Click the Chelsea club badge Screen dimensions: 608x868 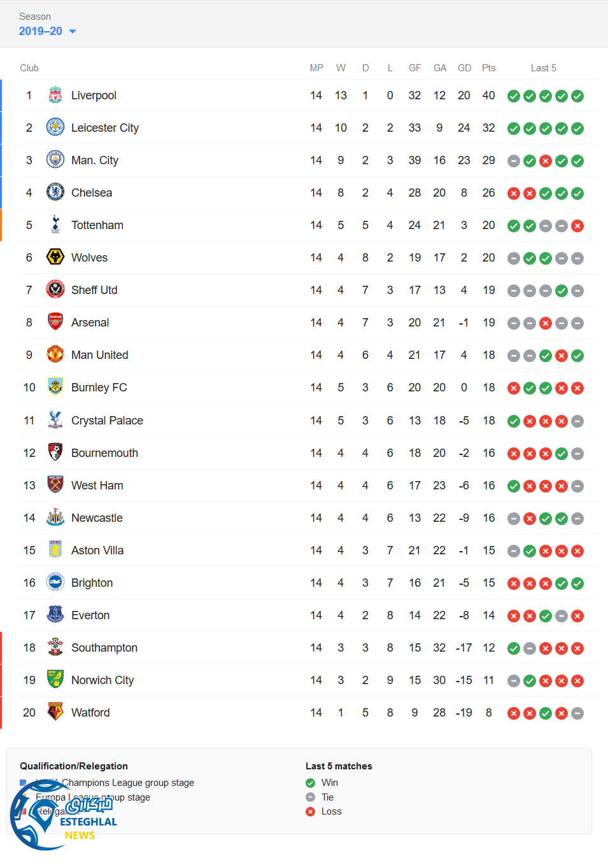(x=55, y=193)
